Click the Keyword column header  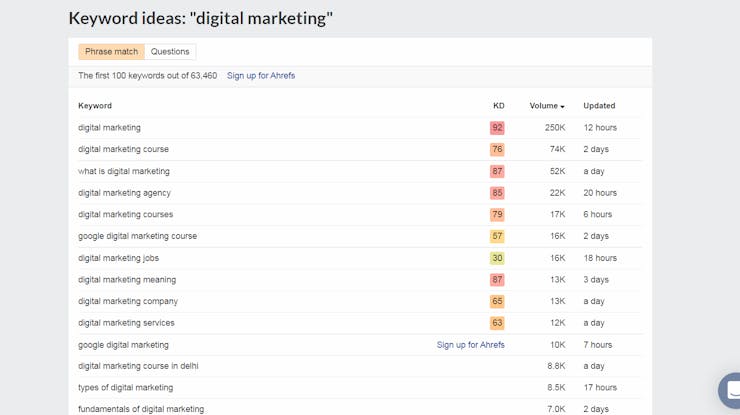tap(95, 106)
